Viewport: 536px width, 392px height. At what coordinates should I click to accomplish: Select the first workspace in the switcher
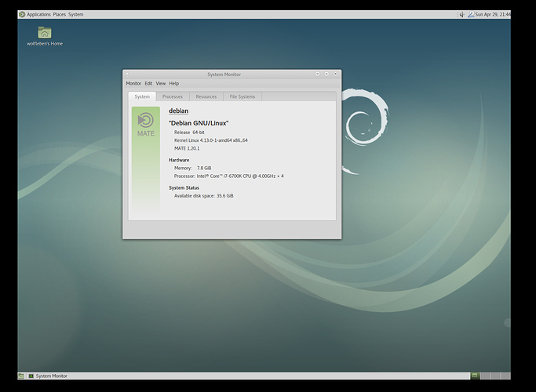tap(476, 376)
